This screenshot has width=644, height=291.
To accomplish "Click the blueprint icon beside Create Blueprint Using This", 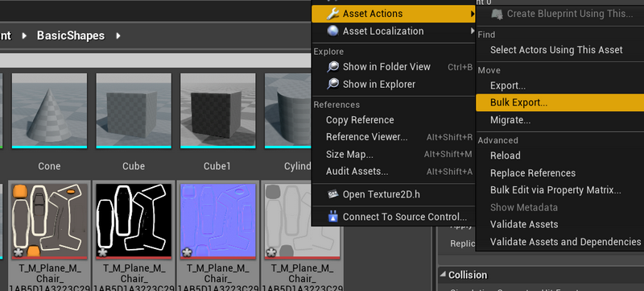I will 497,14.
